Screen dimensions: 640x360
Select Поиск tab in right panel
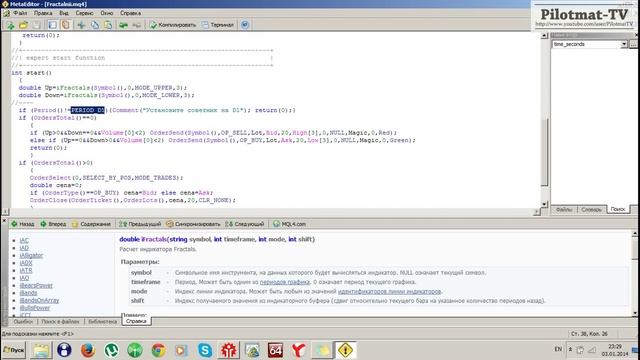pyautogui.click(x=618, y=209)
